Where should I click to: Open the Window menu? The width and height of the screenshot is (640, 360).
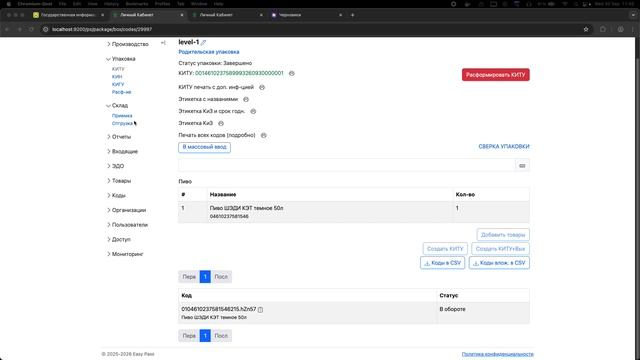tap(199, 4)
